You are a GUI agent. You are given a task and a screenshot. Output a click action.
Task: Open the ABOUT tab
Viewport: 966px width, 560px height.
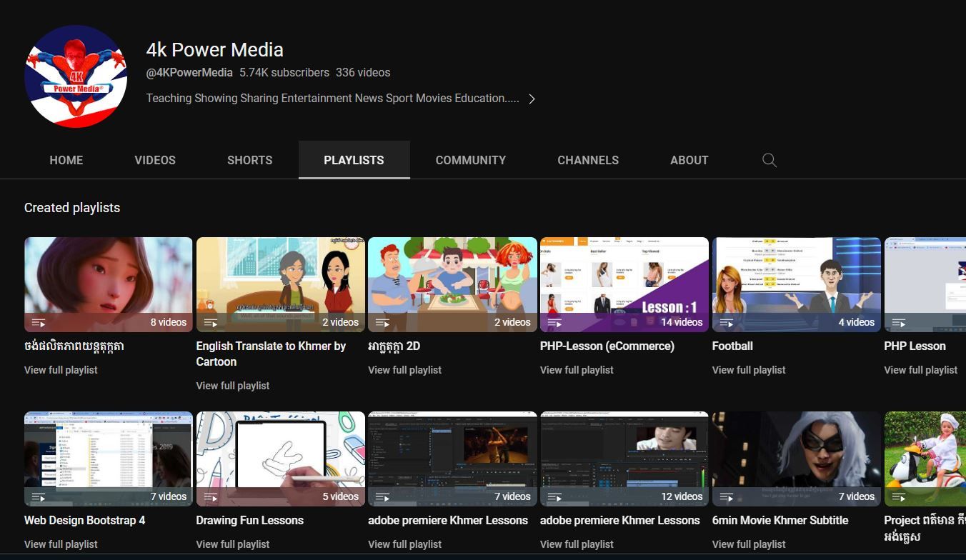[689, 160]
